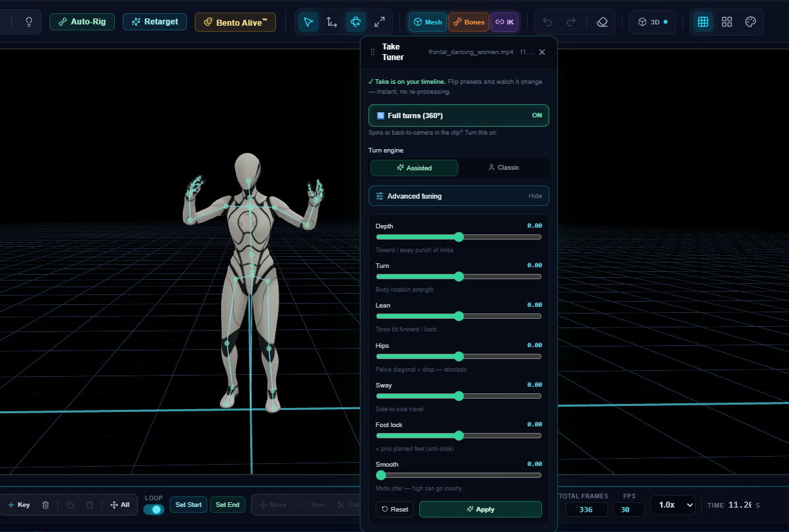789x532 pixels.
Task: Click the lightbulb hints icon
Action: tap(28, 22)
